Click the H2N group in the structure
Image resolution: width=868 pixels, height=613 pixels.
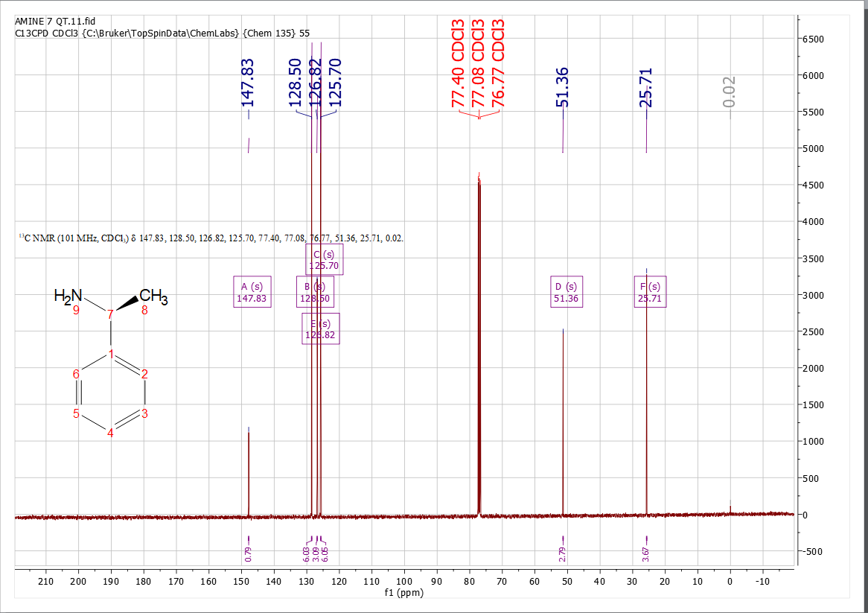coord(66,295)
